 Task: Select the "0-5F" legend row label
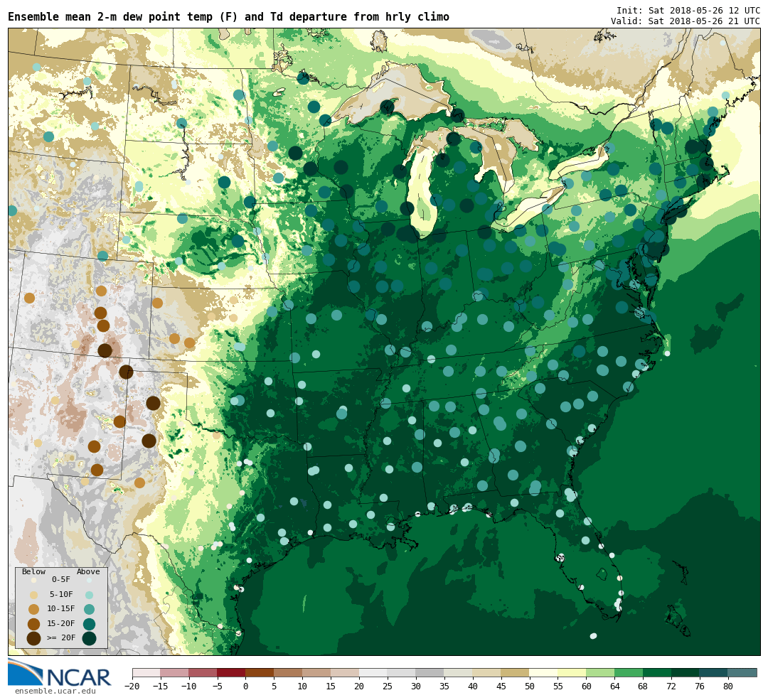[x=60, y=580]
